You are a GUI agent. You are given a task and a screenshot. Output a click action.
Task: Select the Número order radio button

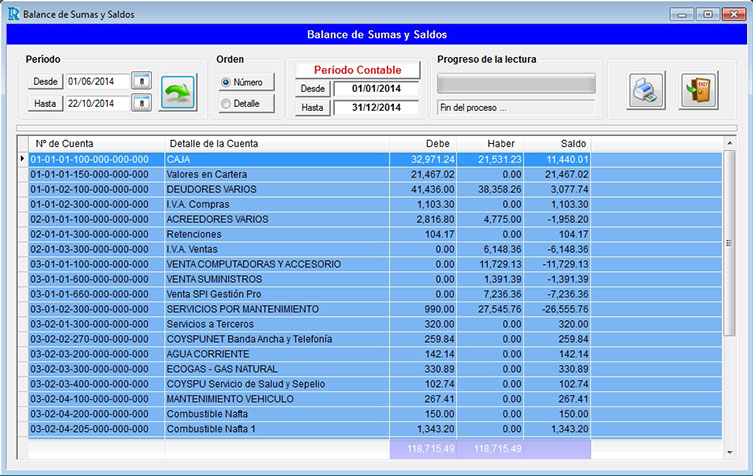226,82
